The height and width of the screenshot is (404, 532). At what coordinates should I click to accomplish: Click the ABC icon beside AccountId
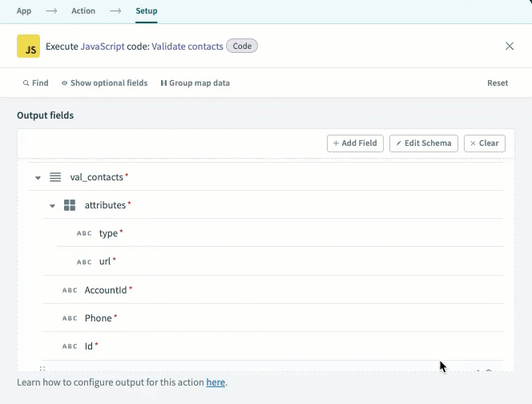(x=70, y=290)
